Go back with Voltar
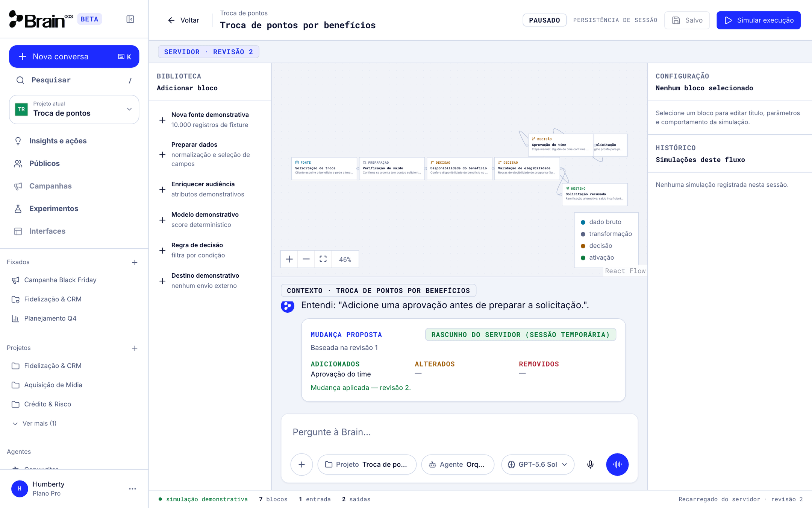 pyautogui.click(x=183, y=20)
